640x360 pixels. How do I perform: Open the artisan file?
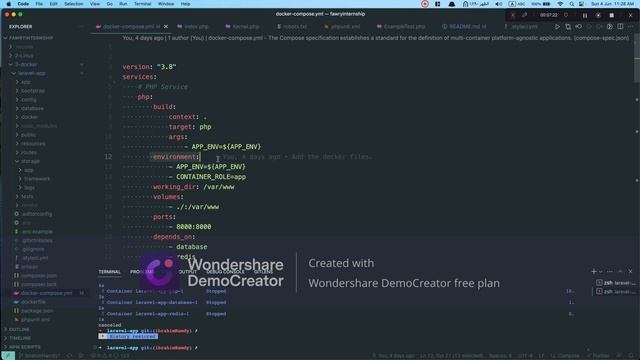[x=29, y=267]
